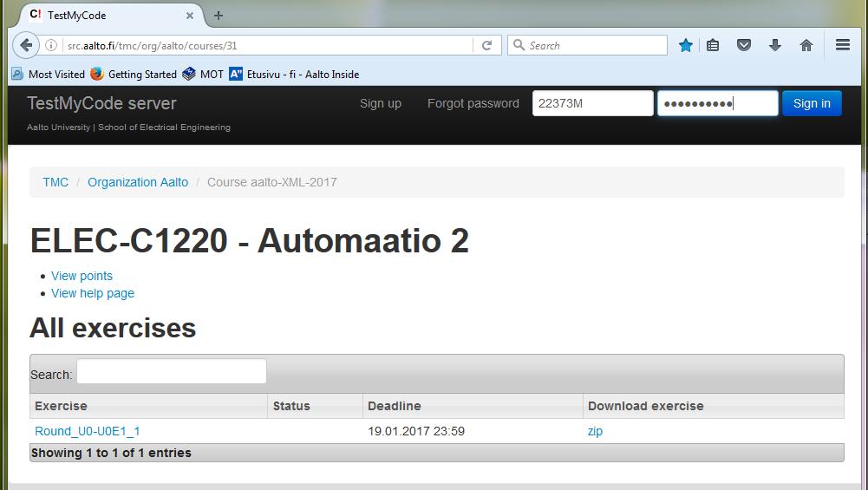The image size is (868, 490).
Task: Open Organization Aalto breadcrumb
Action: pos(138,182)
